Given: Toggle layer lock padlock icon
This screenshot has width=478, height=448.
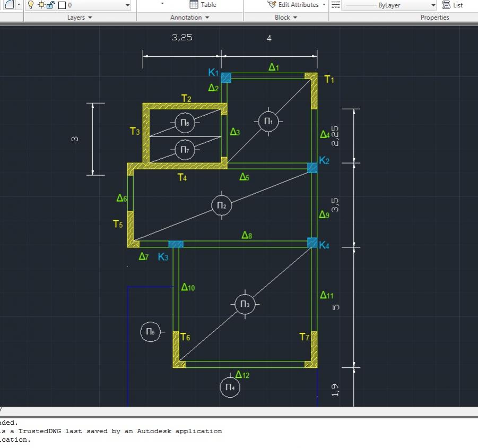Looking at the screenshot, I should point(50,5).
